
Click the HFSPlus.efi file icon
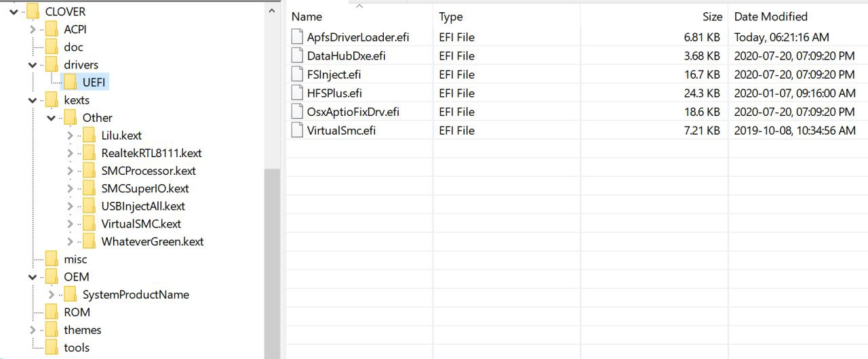click(x=297, y=93)
